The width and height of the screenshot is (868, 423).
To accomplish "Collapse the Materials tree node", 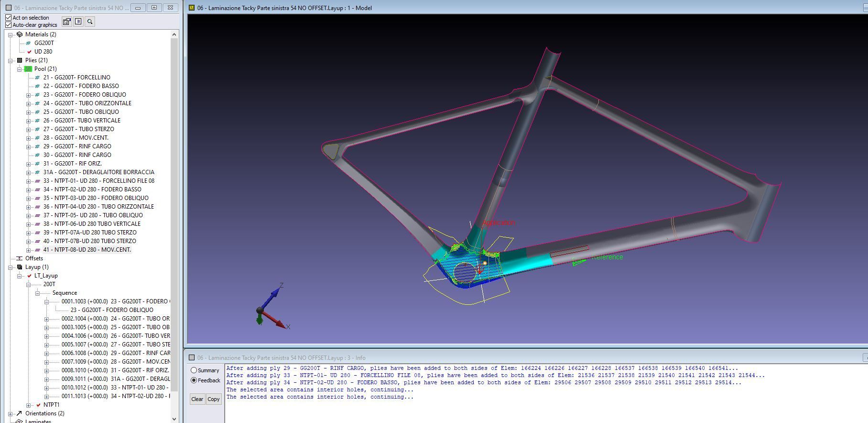I will tap(10, 34).
